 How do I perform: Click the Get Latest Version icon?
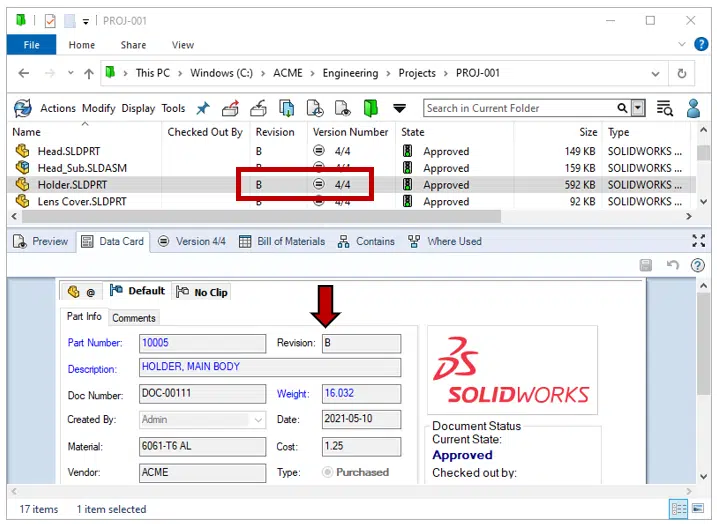tap(287, 108)
